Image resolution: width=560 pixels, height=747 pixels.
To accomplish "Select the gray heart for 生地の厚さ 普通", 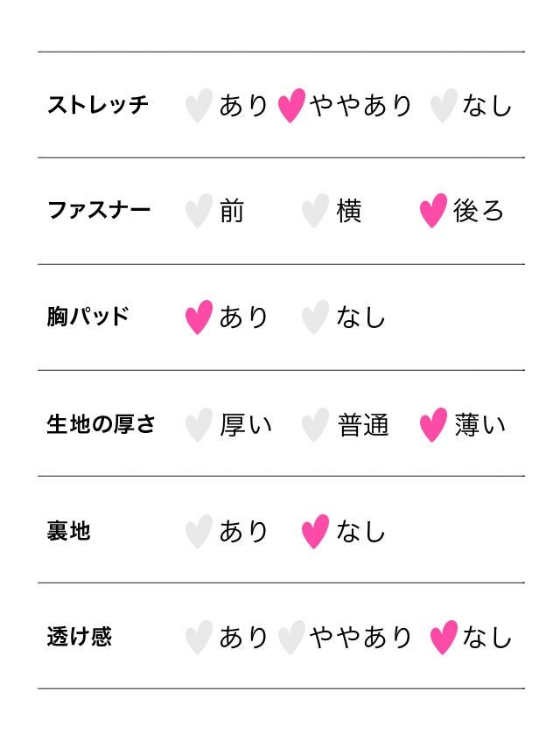I will tap(315, 425).
